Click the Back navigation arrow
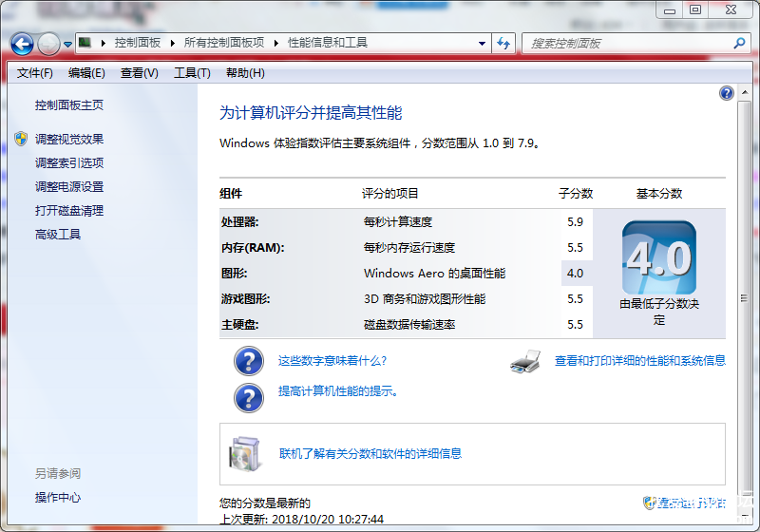The image size is (760, 532). coord(22,45)
